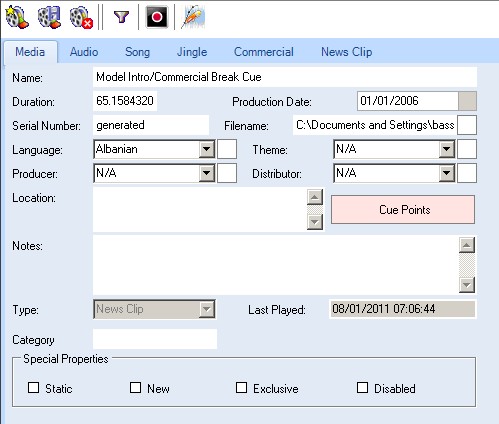Open the News Clip tab
499x424 pixels.
tap(347, 52)
